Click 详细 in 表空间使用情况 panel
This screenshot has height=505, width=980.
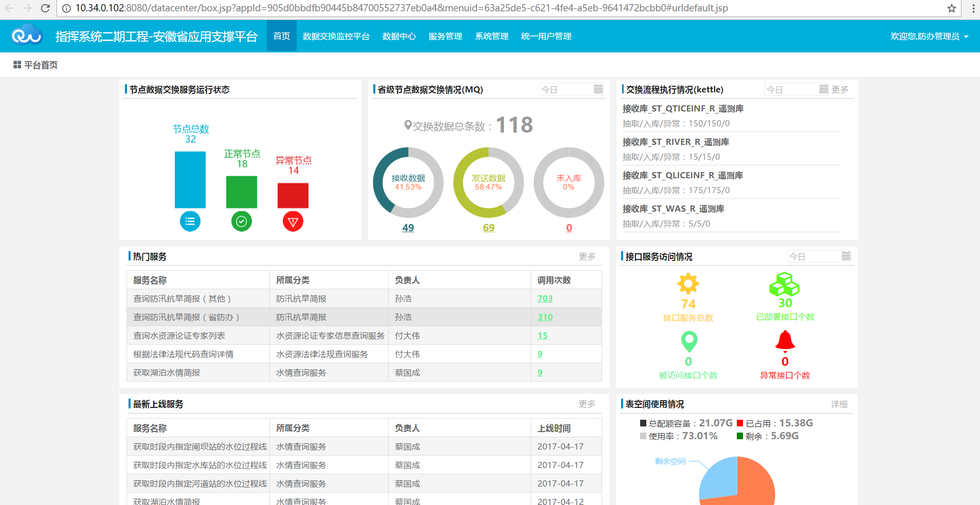point(839,404)
